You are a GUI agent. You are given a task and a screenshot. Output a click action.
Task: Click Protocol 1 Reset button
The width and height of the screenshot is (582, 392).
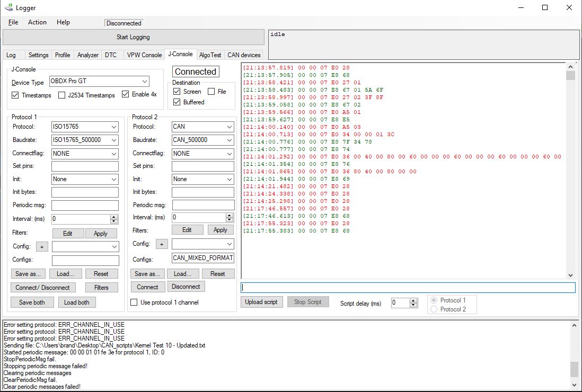coord(101,274)
